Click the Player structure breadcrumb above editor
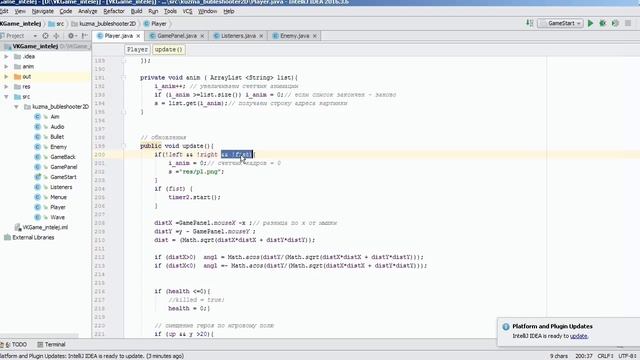The height and width of the screenshot is (360, 640). [137, 49]
